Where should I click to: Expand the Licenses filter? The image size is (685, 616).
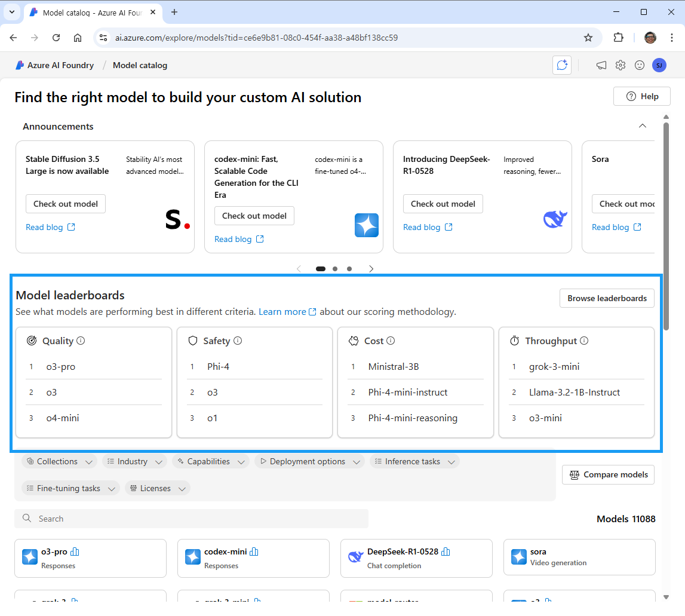157,488
